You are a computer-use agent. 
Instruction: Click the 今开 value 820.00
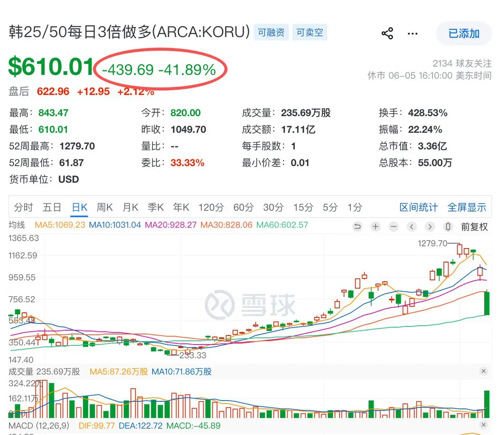click(185, 113)
